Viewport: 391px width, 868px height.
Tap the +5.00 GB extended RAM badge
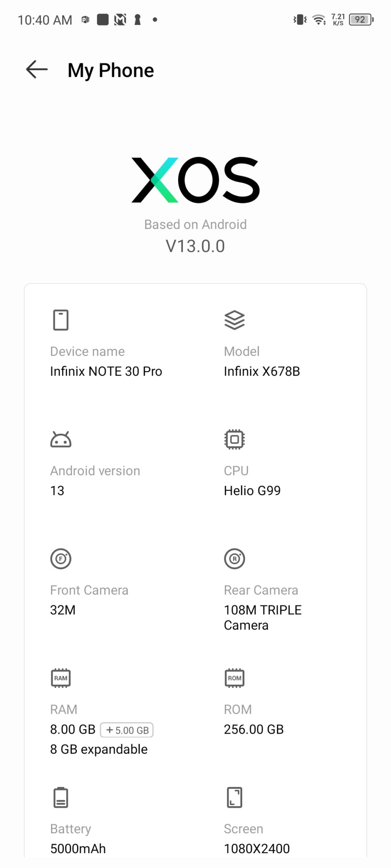pos(127,730)
